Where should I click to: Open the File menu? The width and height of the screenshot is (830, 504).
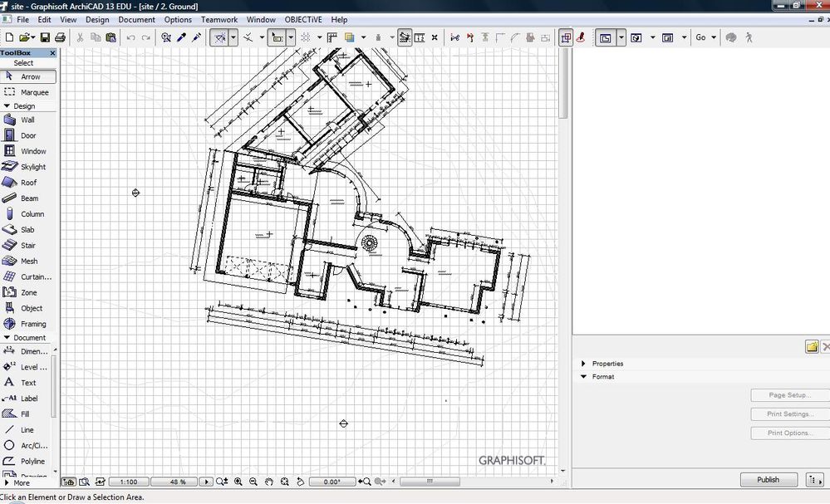coord(22,20)
